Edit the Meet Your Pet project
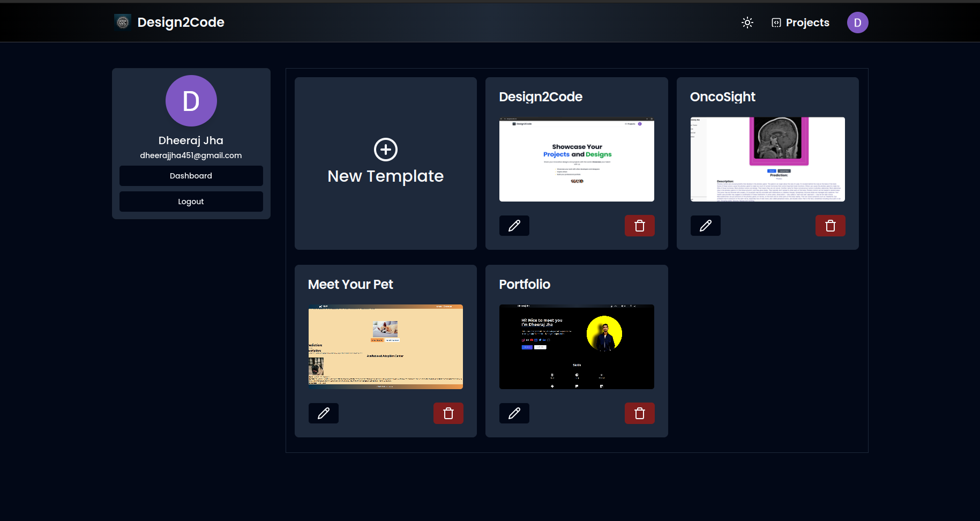 click(324, 413)
